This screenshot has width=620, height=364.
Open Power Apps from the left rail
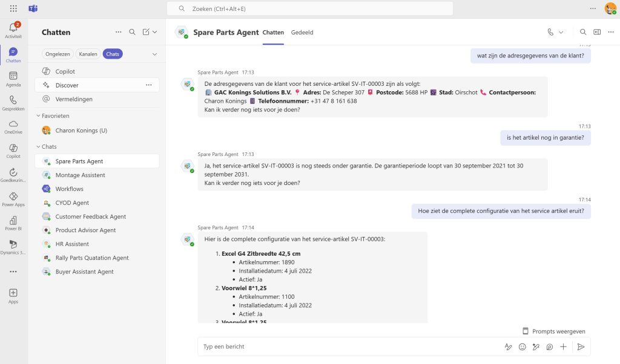pyautogui.click(x=13, y=199)
